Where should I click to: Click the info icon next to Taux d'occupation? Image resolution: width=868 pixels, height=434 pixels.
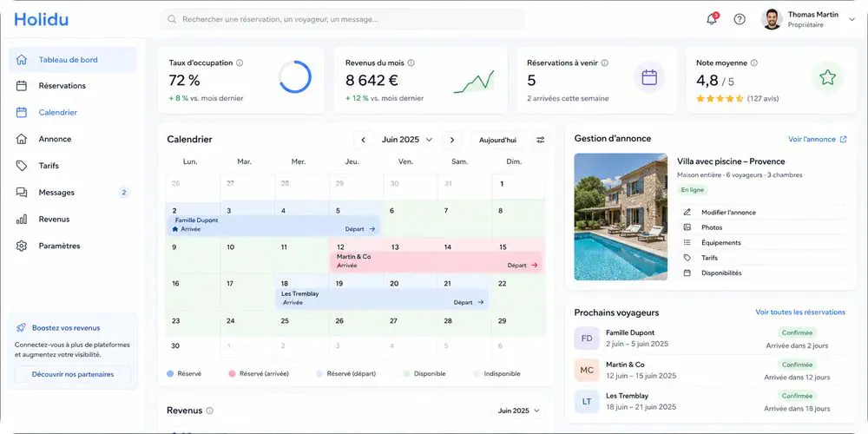tap(240, 63)
